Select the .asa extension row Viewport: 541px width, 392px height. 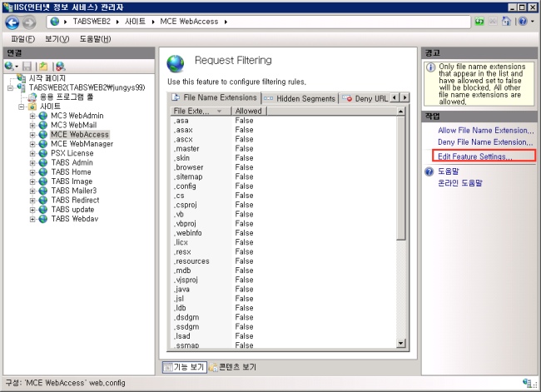pos(283,121)
